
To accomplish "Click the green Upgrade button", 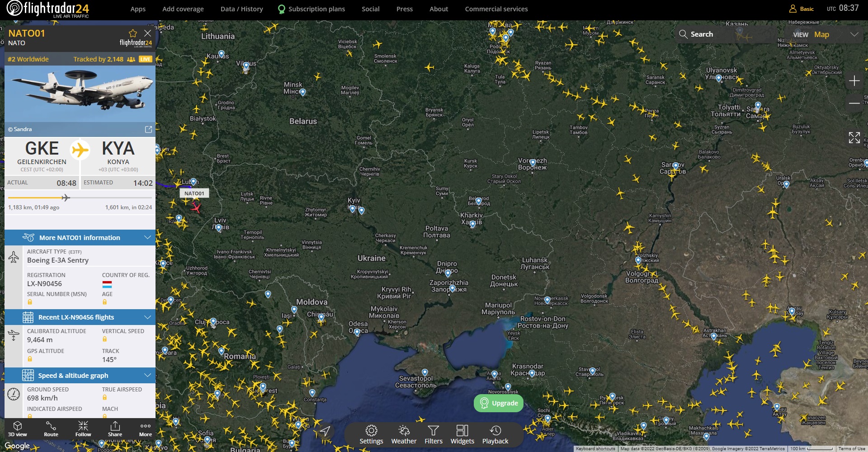I will click(x=499, y=403).
